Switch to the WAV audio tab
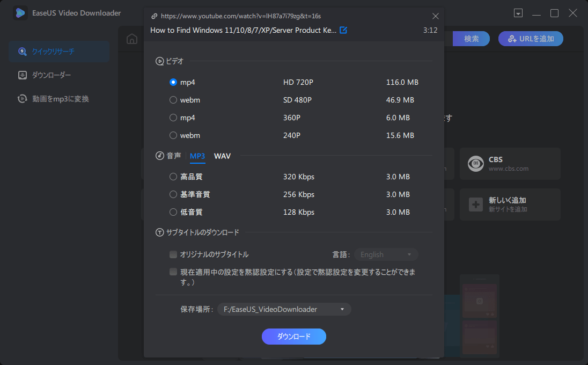The height and width of the screenshot is (365, 588). tap(222, 156)
